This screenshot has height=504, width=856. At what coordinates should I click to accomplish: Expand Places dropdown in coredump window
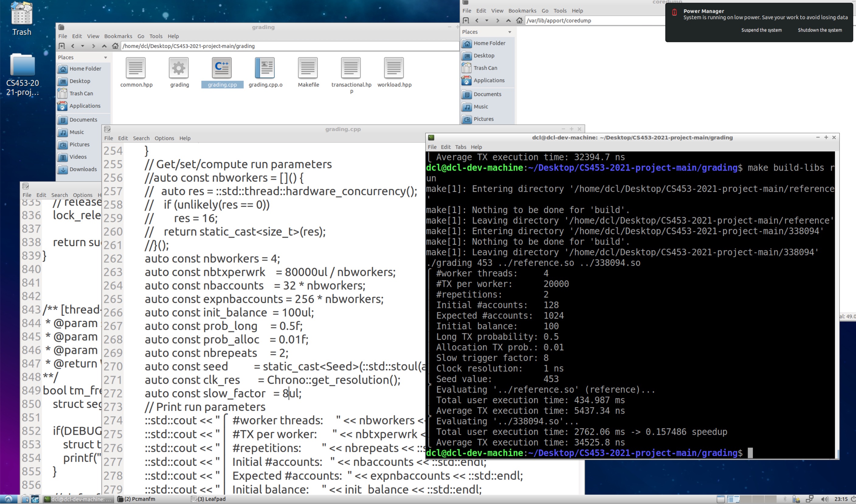coord(509,32)
